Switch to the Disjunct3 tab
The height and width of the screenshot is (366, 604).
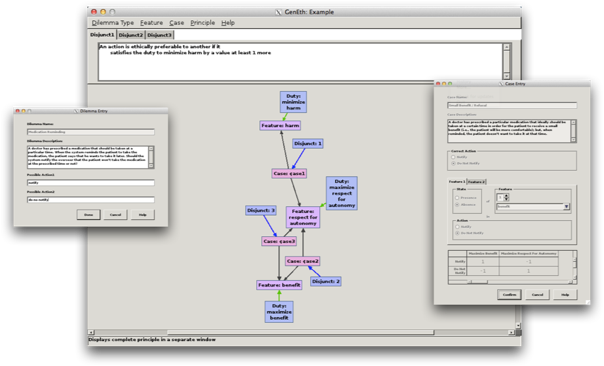point(159,35)
